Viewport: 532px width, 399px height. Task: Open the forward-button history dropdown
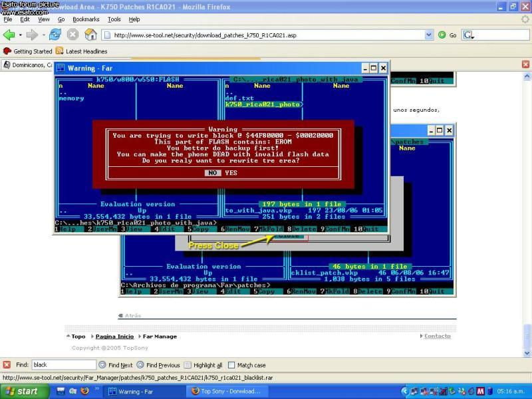43,35
